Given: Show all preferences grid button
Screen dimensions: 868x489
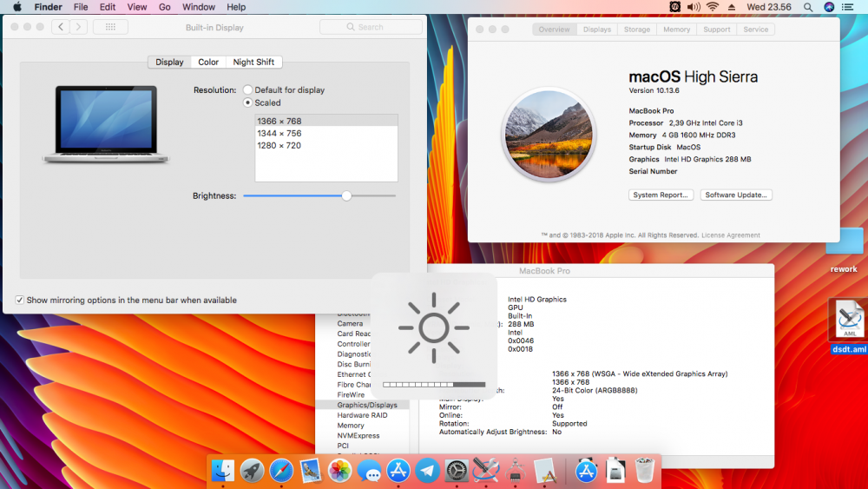Looking at the screenshot, I should tap(110, 27).
